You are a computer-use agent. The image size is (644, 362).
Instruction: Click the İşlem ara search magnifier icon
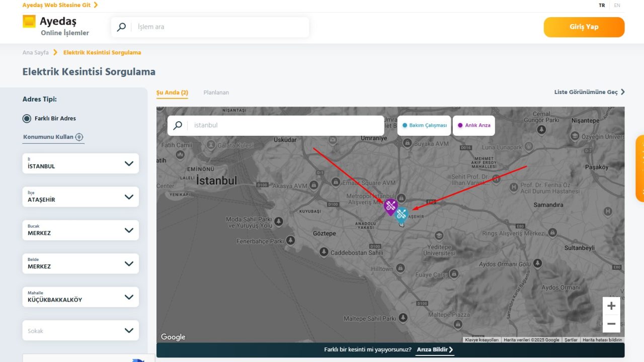121,27
